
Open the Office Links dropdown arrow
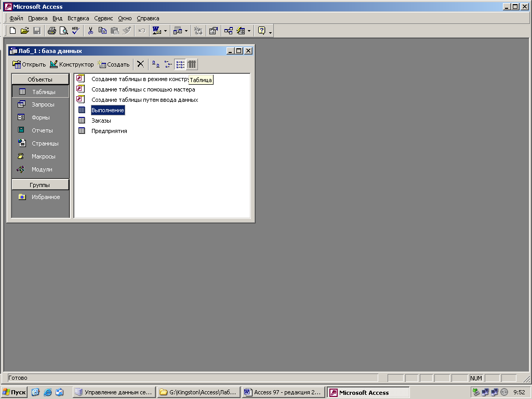click(x=166, y=31)
